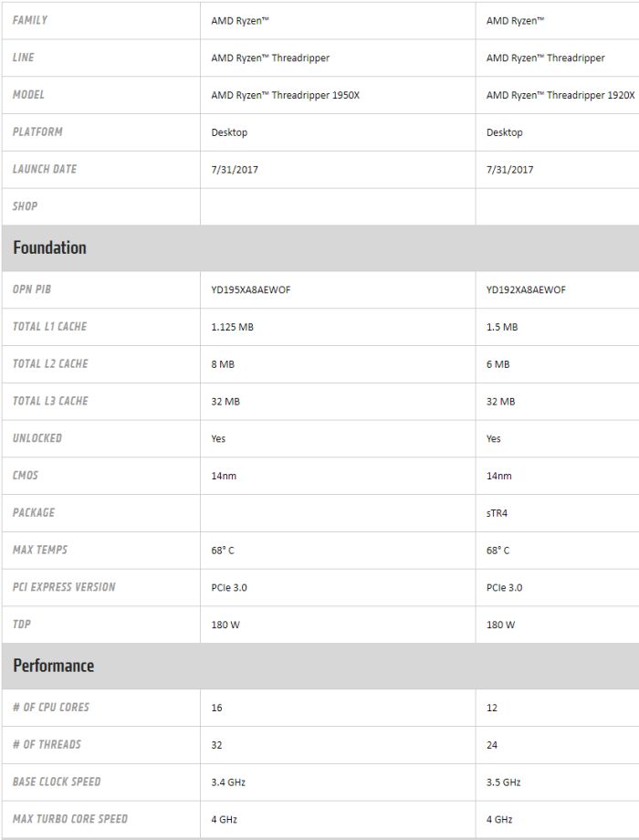Select the 1.125 MB L1 cache value
The height and width of the screenshot is (840, 639).
point(232,327)
